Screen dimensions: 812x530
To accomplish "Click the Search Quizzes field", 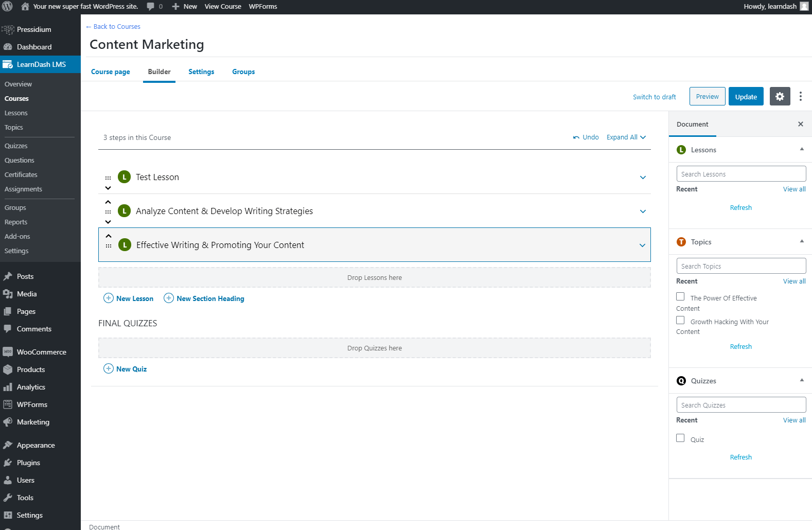I will (741, 405).
